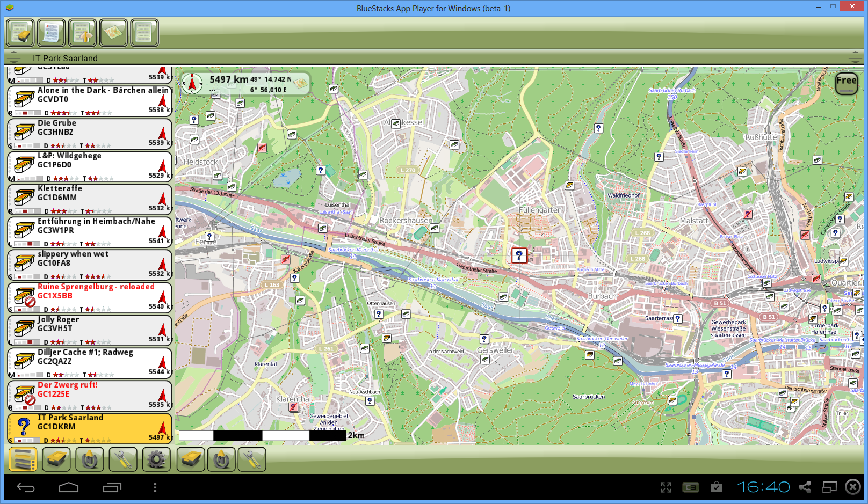Screen dimensions: 868x504
Task: Click the 16:40 clock in the status bar
Action: click(763, 487)
